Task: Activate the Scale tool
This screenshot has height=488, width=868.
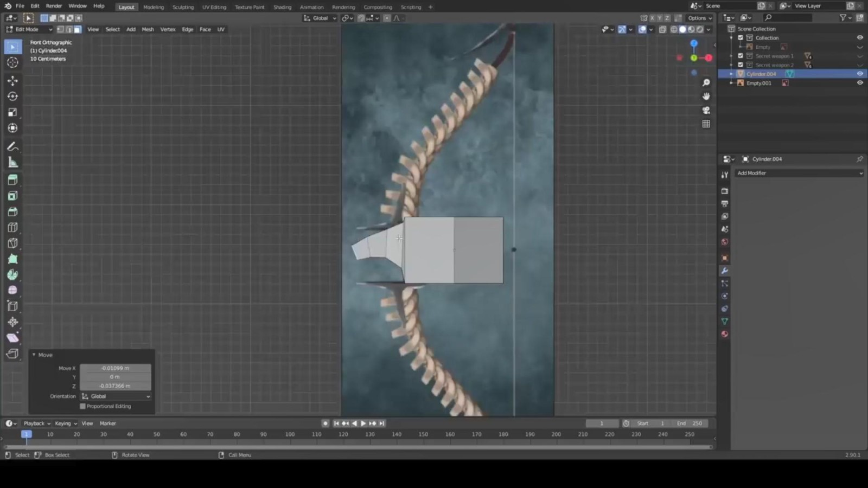Action: 12,112
